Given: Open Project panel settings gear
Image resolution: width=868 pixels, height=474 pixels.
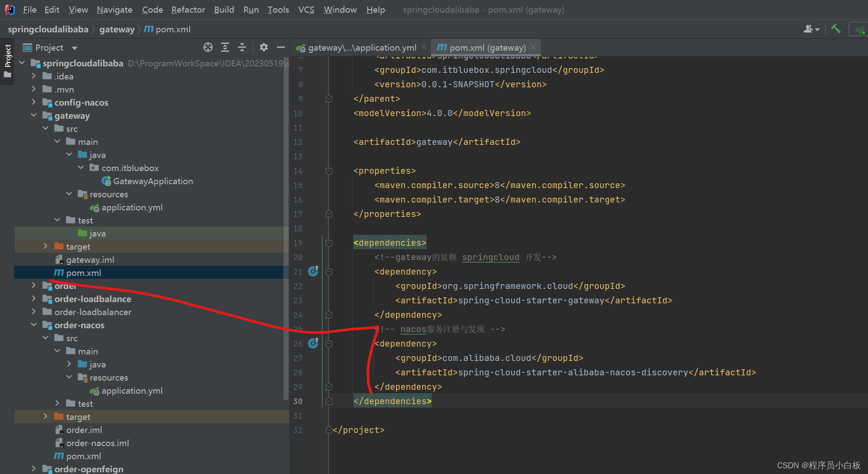Looking at the screenshot, I should point(263,47).
